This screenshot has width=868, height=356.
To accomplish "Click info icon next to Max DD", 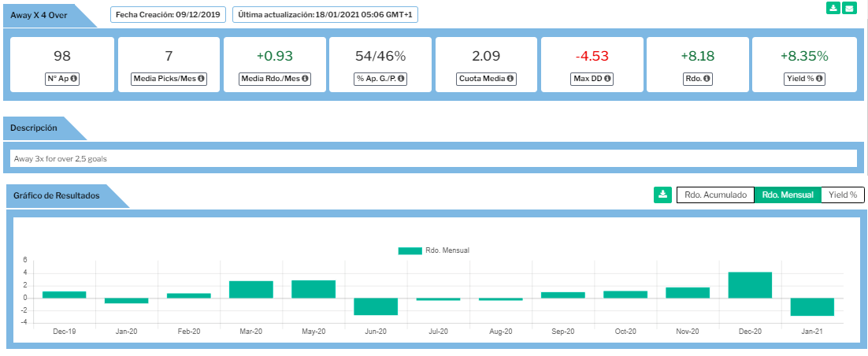I will coord(606,79).
